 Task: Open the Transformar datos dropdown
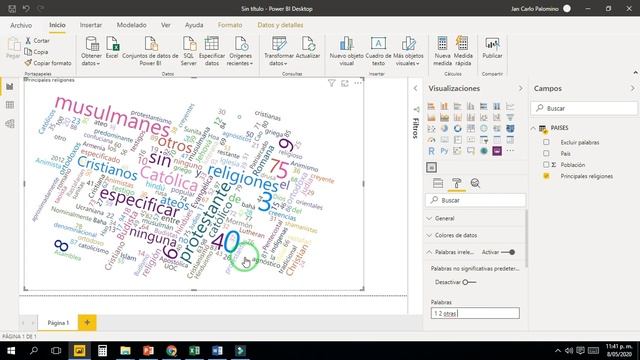(279, 51)
